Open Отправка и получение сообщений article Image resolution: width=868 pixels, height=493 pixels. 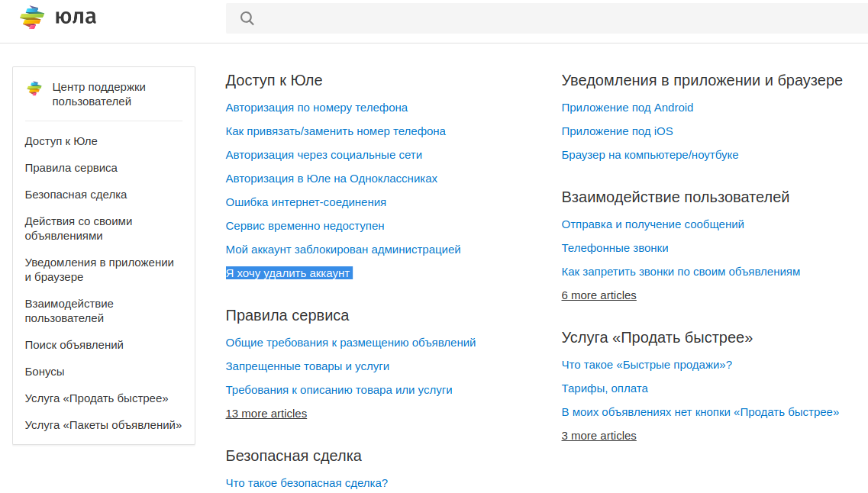(x=653, y=224)
